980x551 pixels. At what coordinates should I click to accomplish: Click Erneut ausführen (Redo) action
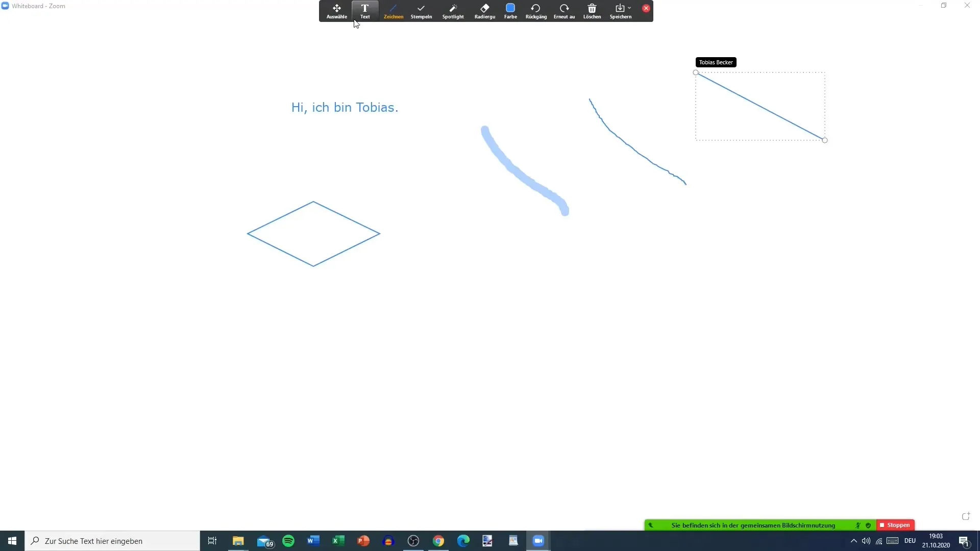pyautogui.click(x=564, y=9)
